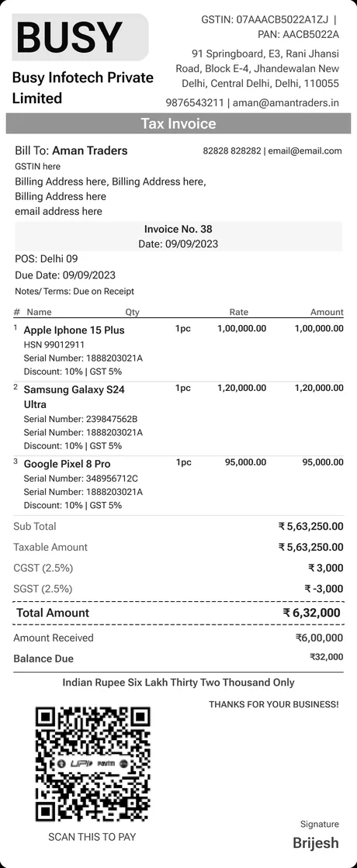Click the SCAN THIS TO PAY label
Viewport: 357px width, 868px height.
point(92,836)
